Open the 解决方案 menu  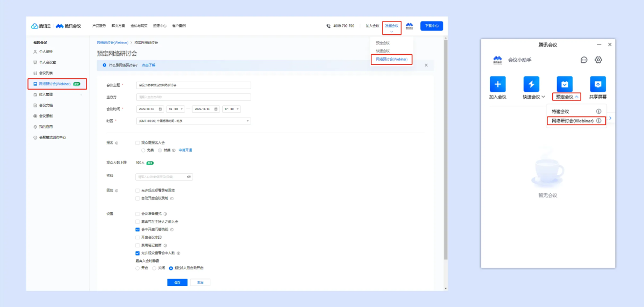coord(118,26)
